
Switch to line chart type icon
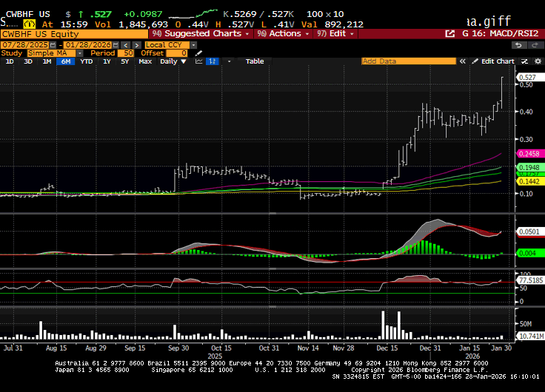pyautogui.click(x=198, y=61)
